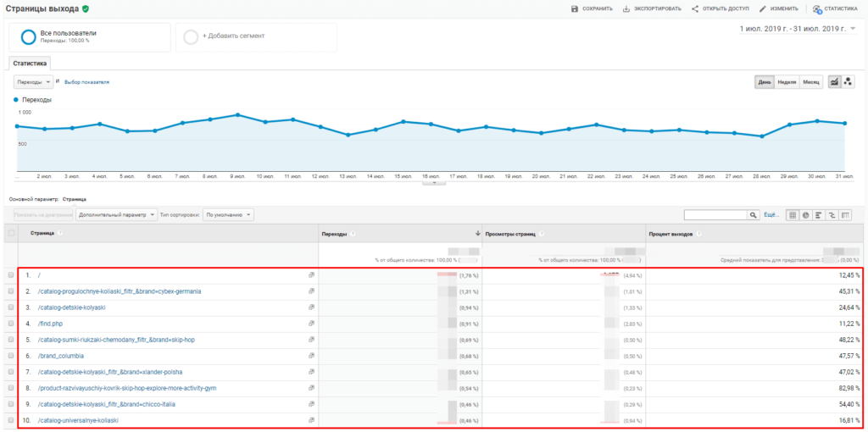Image resolution: width=868 pixels, height=432 pixels.
Task: Open the По умолчанию sort type dropdown
Action: (229, 215)
